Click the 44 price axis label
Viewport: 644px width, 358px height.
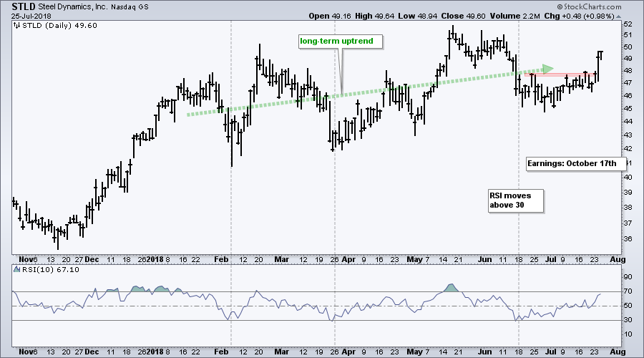pos(628,121)
